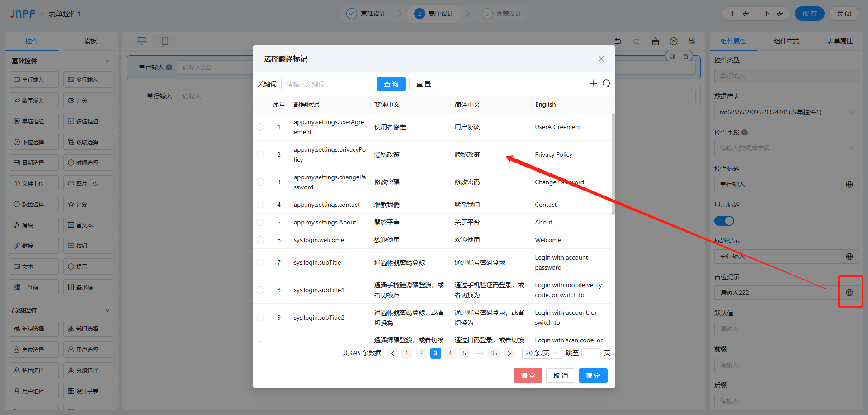This screenshot has height=415, width=868.
Task: Add 多行输入 control from basic controls
Action: tap(88, 79)
